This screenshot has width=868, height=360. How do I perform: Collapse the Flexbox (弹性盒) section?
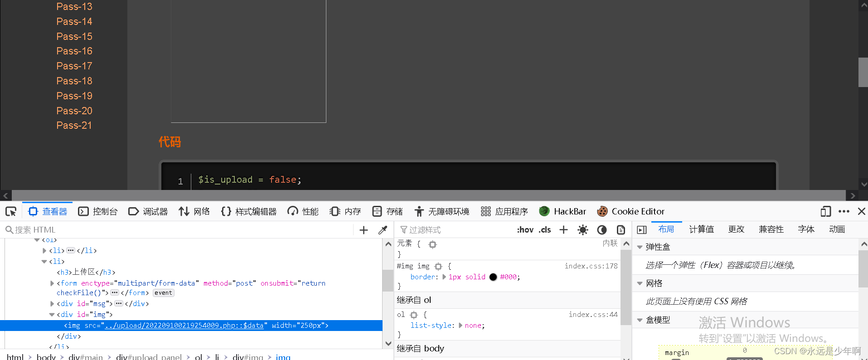click(x=640, y=247)
